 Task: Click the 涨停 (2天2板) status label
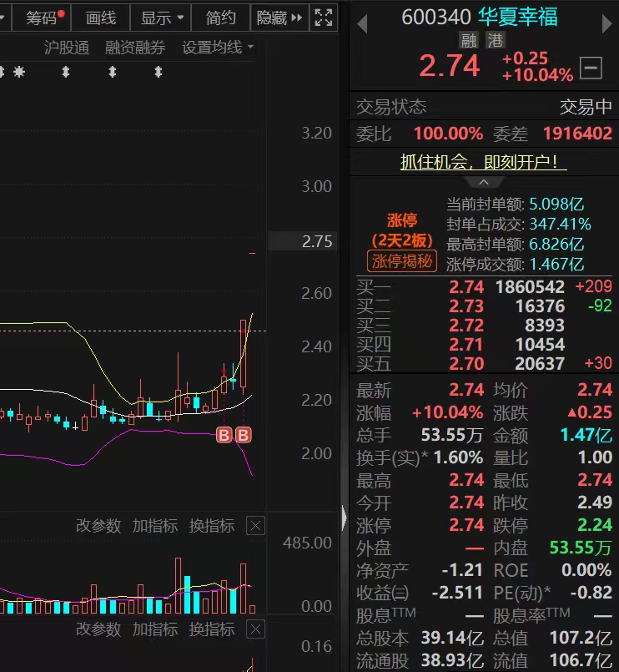(402, 230)
